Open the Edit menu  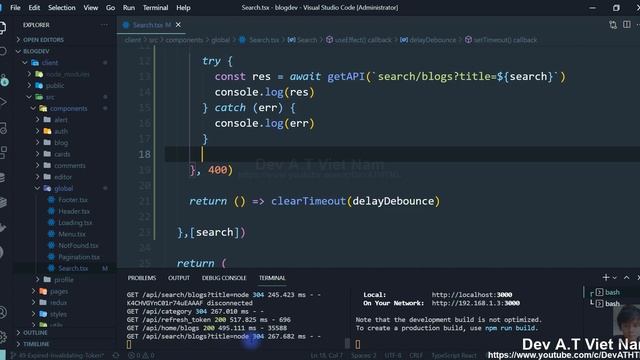pos(34,8)
